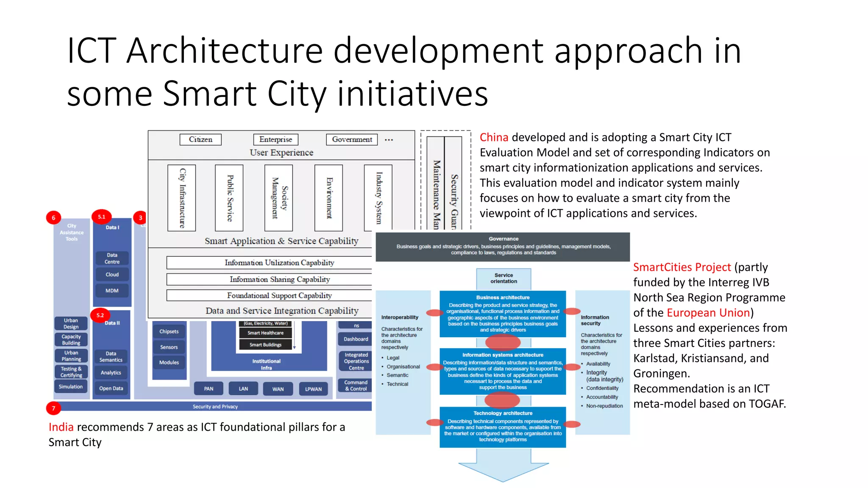Select the Society Management vertical box
The width and height of the screenshot is (868, 488).
point(279,198)
